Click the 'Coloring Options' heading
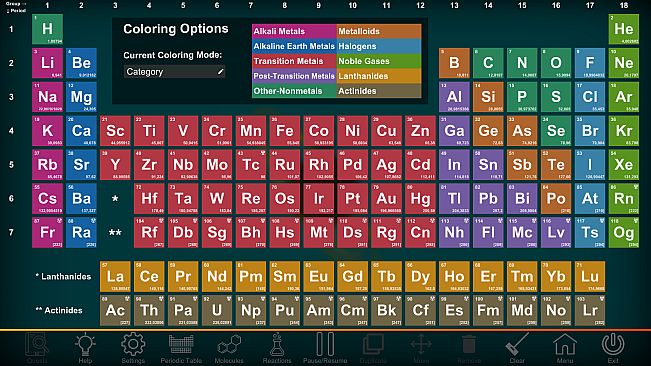The width and height of the screenshot is (651, 366). click(176, 29)
